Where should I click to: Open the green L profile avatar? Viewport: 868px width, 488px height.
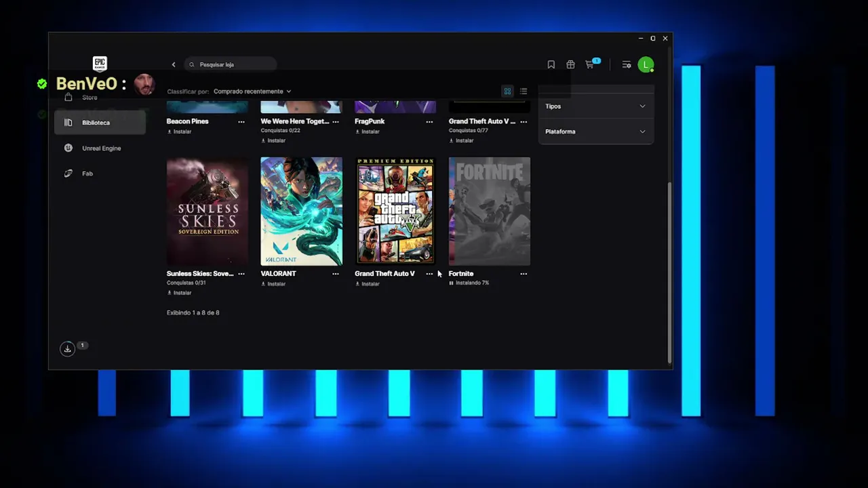pyautogui.click(x=646, y=64)
